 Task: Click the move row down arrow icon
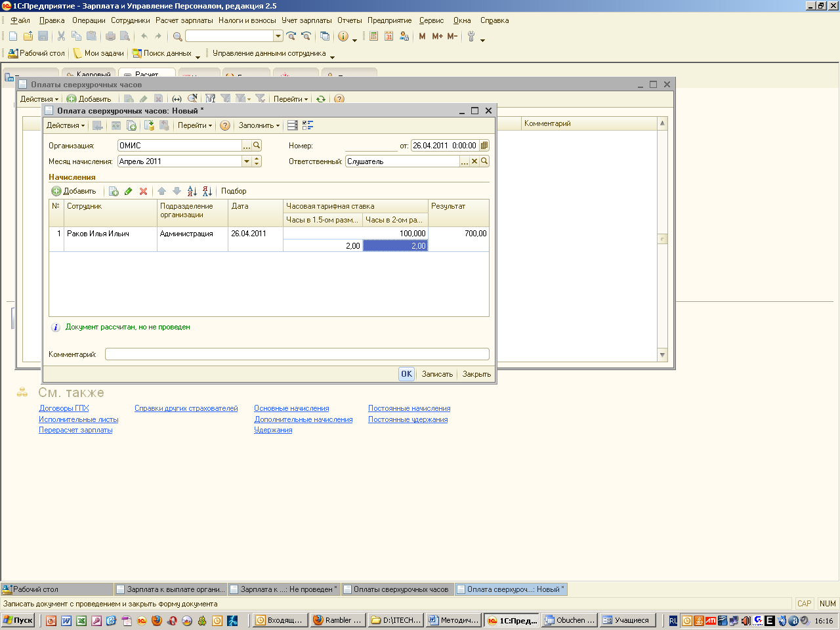[x=177, y=191]
